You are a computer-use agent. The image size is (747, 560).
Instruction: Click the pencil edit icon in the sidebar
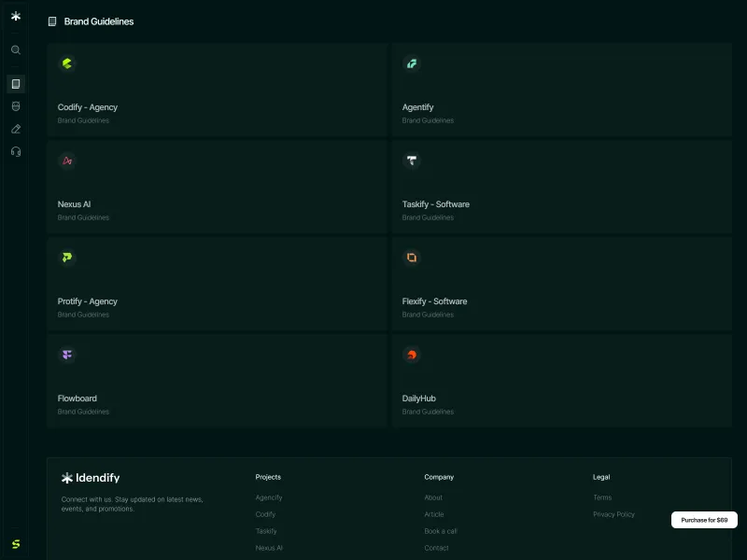(x=16, y=129)
